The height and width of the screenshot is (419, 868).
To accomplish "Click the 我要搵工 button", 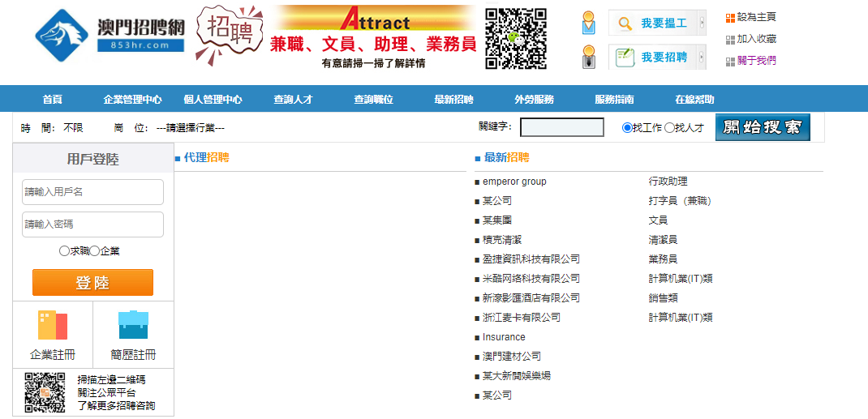I will point(658,23).
